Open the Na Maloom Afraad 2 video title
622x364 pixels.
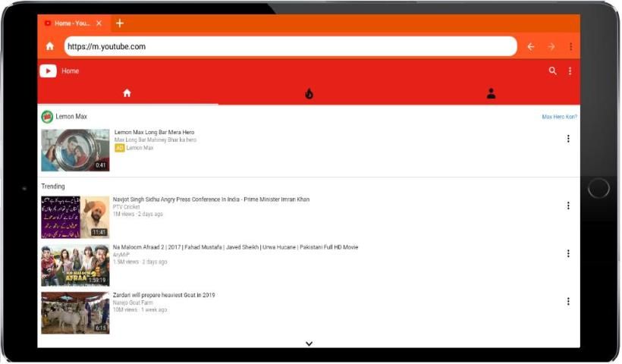(x=235, y=247)
